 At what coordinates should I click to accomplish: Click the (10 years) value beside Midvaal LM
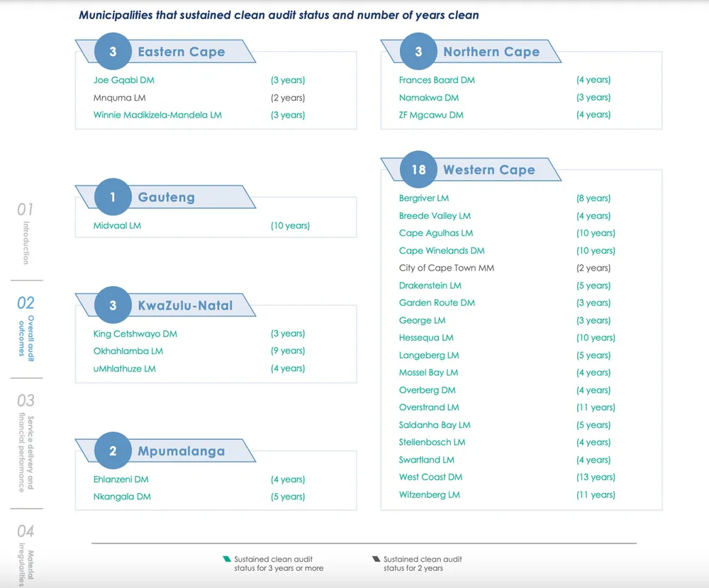[290, 225]
